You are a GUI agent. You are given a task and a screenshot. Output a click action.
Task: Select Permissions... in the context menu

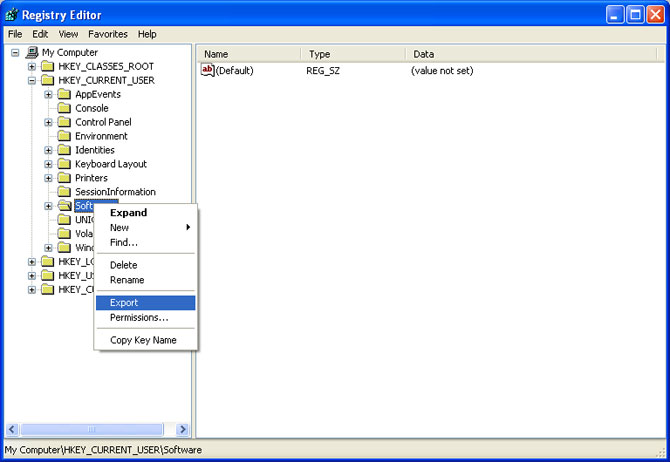point(139,318)
